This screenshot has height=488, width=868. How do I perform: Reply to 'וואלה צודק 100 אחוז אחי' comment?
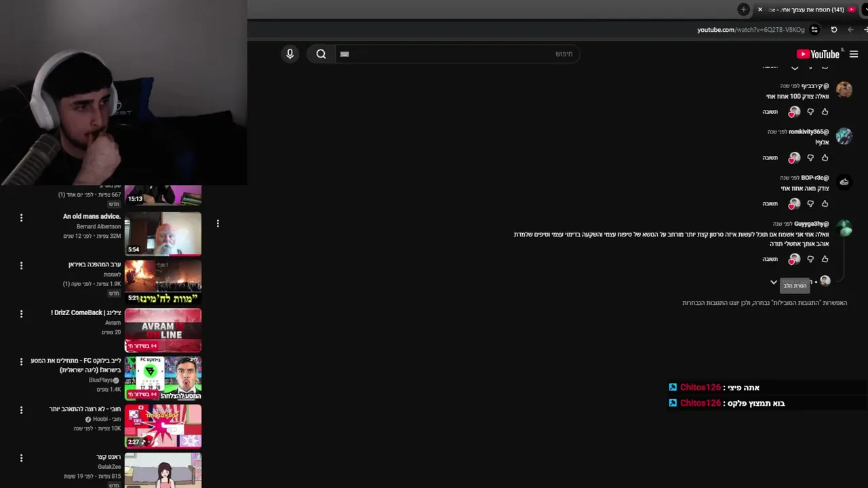770,112
